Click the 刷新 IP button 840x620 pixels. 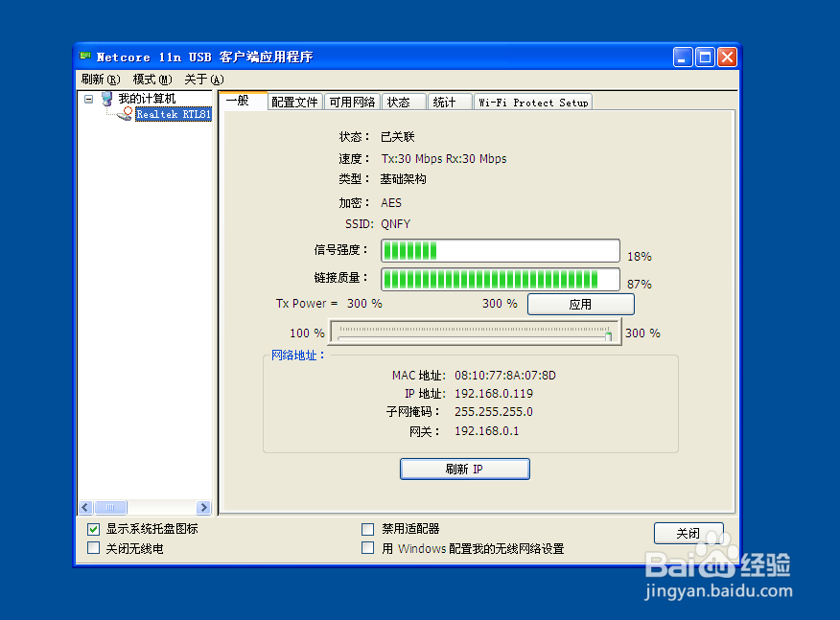coord(464,469)
